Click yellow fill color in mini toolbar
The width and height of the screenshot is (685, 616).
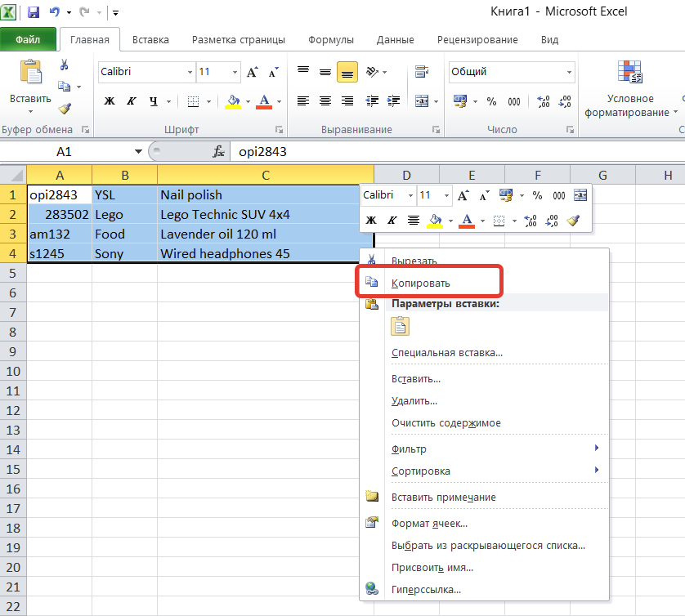pyautogui.click(x=435, y=221)
